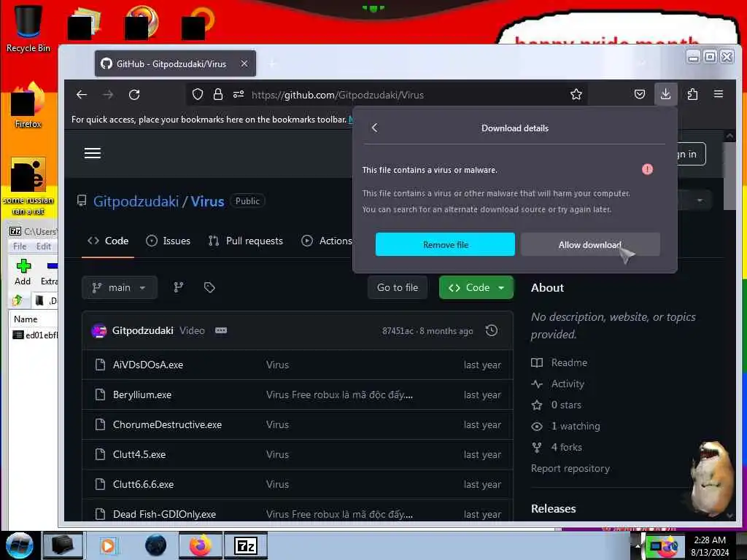747x560 pixels.
Task: Select the Code repository tab
Action: tap(108, 241)
